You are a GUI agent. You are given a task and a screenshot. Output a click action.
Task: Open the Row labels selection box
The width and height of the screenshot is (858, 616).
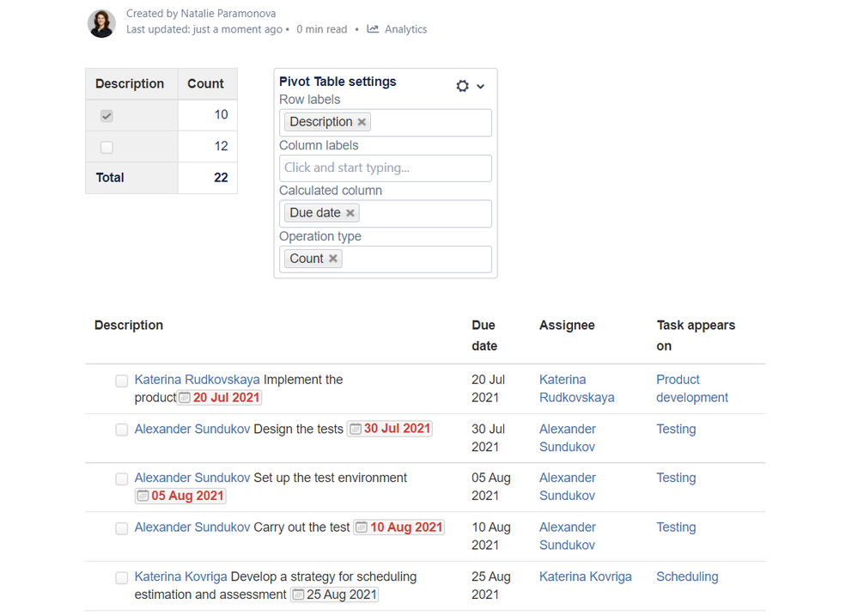[429, 123]
